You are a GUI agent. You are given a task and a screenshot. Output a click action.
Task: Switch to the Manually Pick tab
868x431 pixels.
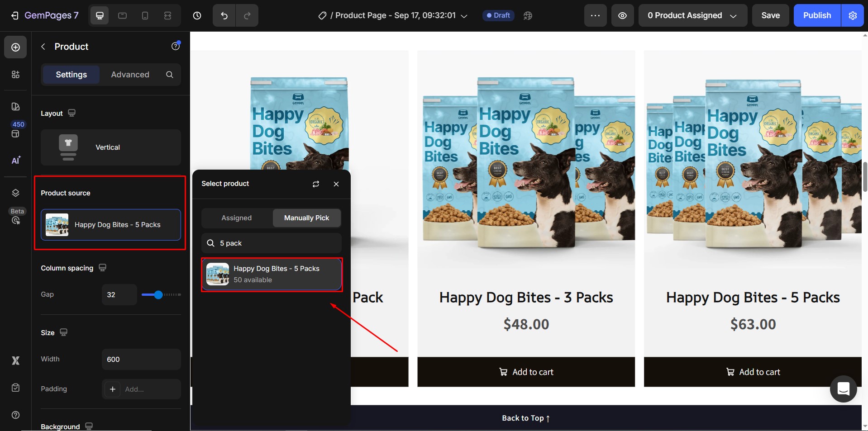pos(307,218)
